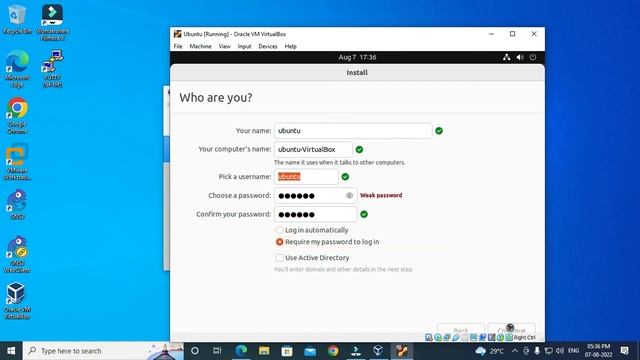This screenshot has width=640, height=360.
Task: Open Windows notification center icon
Action: pyautogui.click(x=624, y=351)
